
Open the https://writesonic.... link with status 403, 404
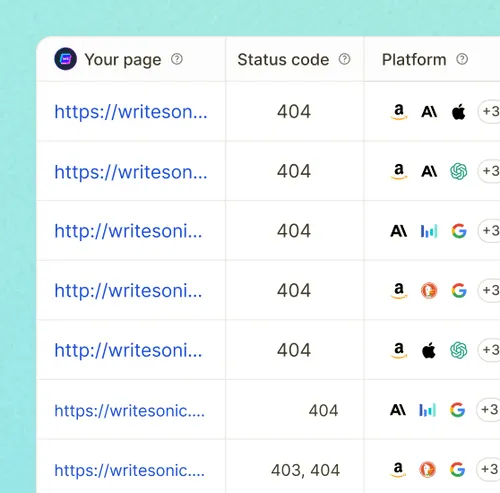tap(130, 470)
